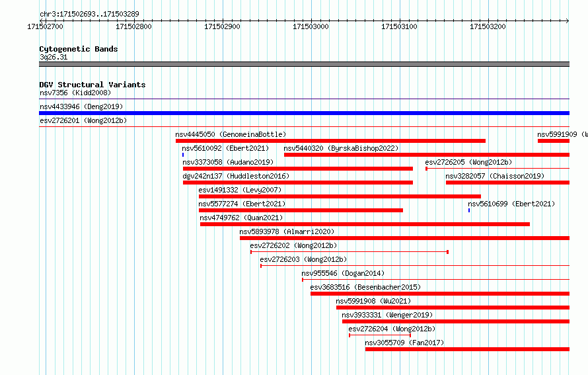Select the nsv5577274 red variant bar
This screenshot has width=588, height=375.
[301, 210]
